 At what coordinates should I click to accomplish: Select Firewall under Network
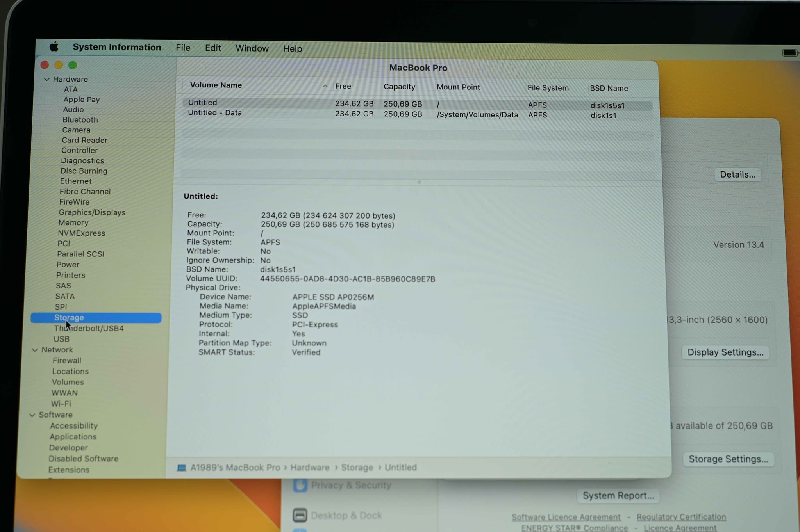click(x=67, y=361)
